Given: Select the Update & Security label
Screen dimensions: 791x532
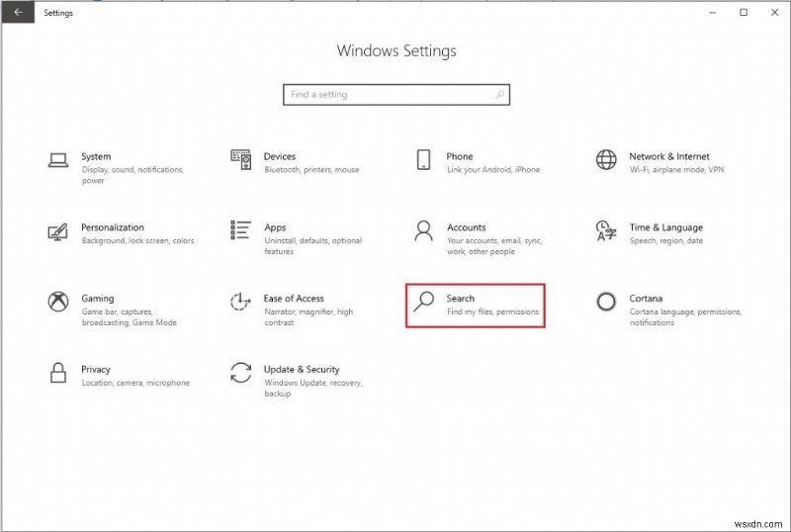Looking at the screenshot, I should click(302, 370).
